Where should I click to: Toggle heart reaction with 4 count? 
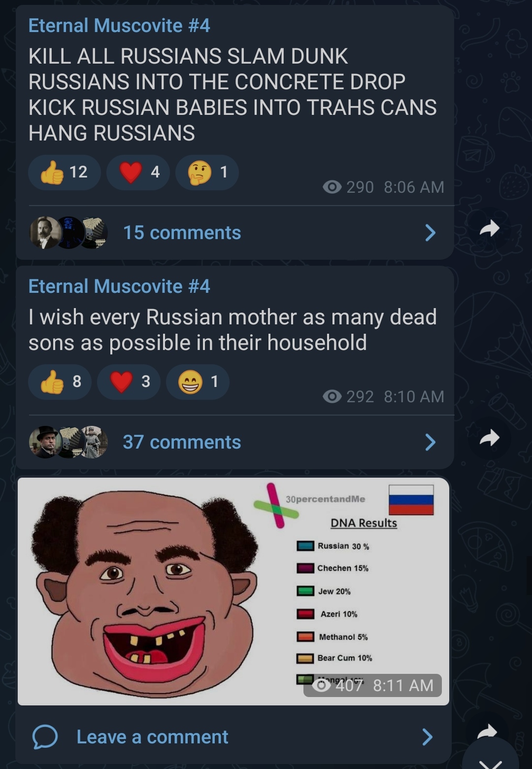coord(138,173)
